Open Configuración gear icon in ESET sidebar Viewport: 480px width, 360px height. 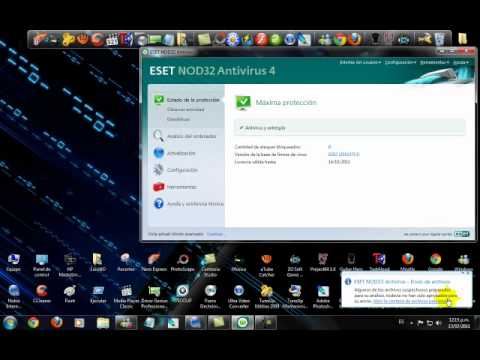coord(158,170)
